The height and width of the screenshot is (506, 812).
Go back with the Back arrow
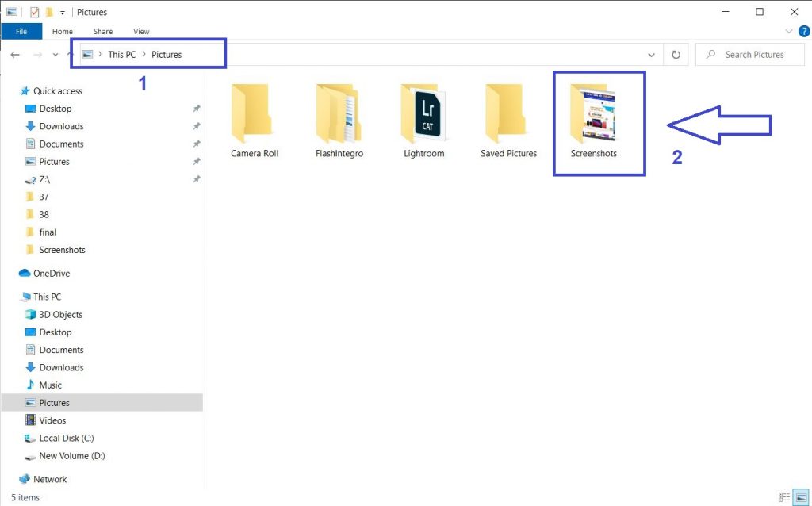[x=15, y=55]
